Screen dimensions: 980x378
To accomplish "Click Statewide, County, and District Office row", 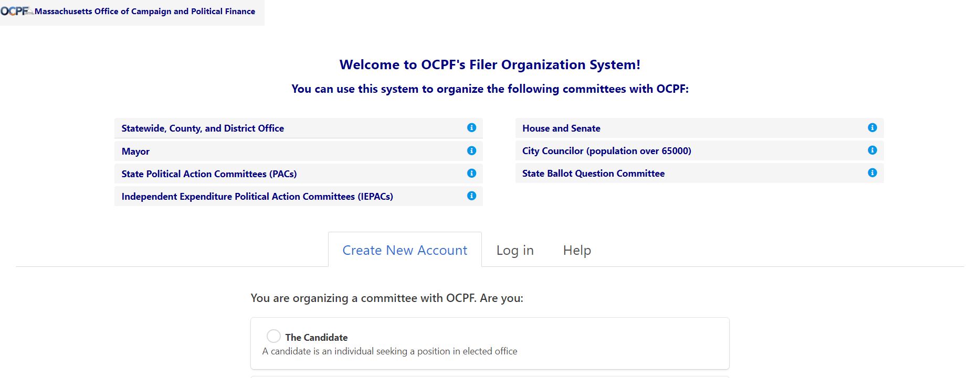I will click(298, 128).
